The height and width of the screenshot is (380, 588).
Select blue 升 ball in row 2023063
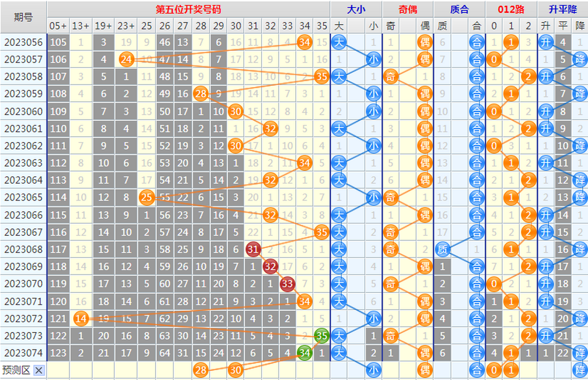coord(546,163)
